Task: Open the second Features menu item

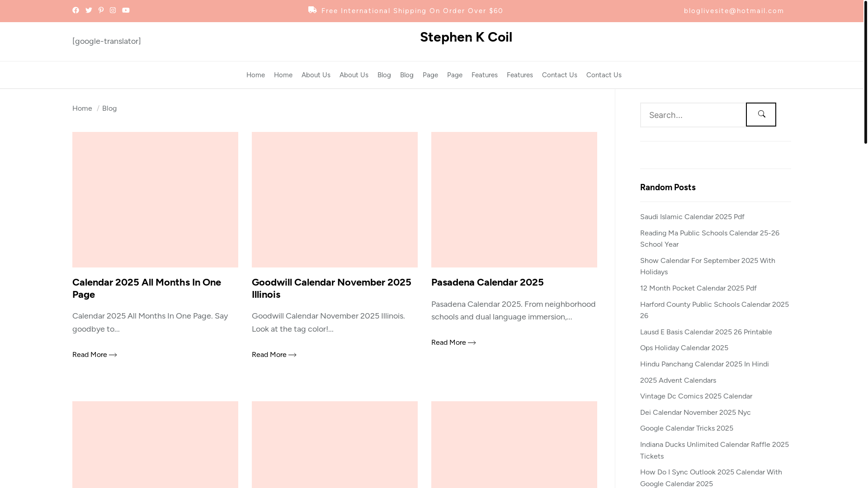Action: (520, 75)
